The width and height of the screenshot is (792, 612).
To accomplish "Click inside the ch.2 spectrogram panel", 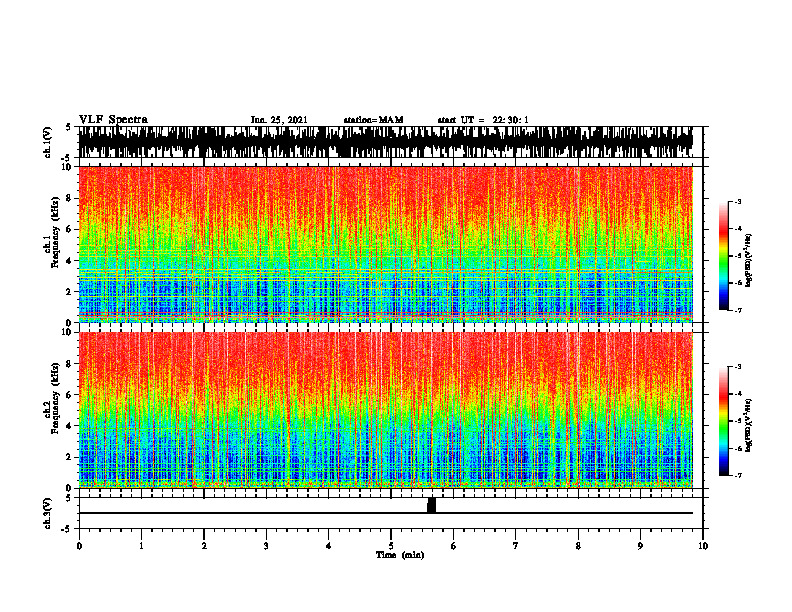I will (385, 410).
